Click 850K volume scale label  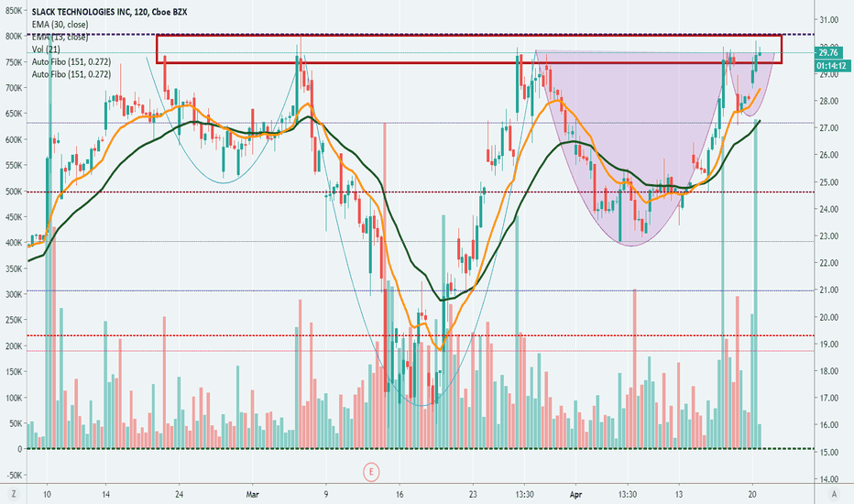(x=14, y=10)
